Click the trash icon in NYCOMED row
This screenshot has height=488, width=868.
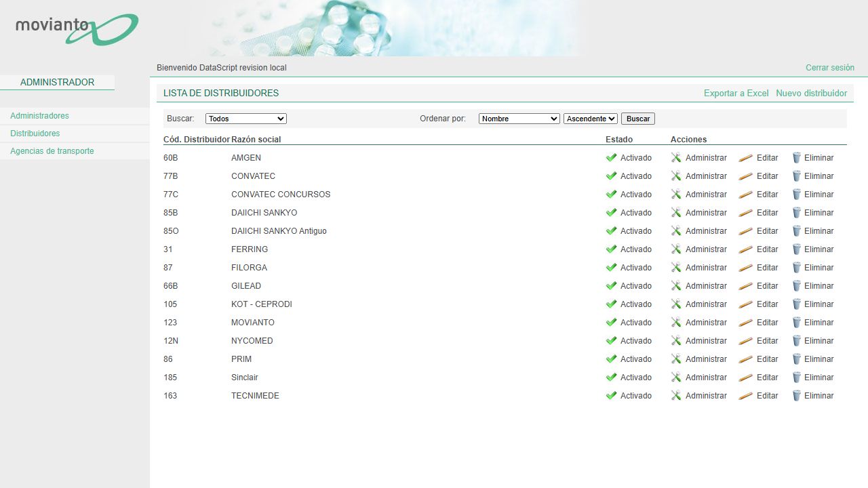tap(797, 341)
